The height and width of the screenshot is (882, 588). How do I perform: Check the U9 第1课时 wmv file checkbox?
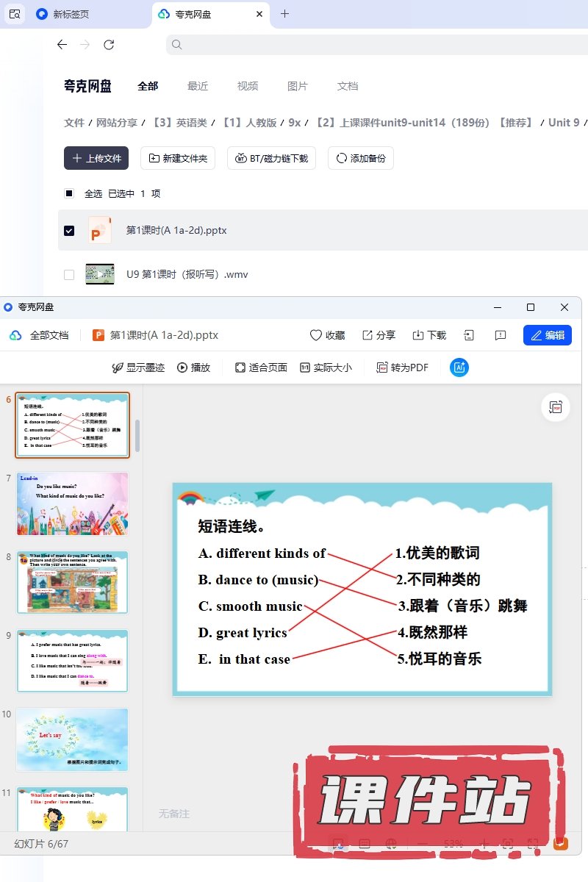[69, 275]
